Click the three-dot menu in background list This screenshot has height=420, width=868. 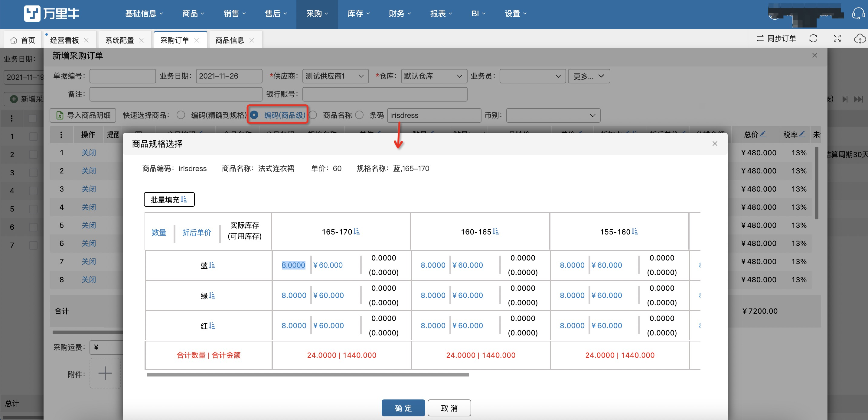pos(12,118)
